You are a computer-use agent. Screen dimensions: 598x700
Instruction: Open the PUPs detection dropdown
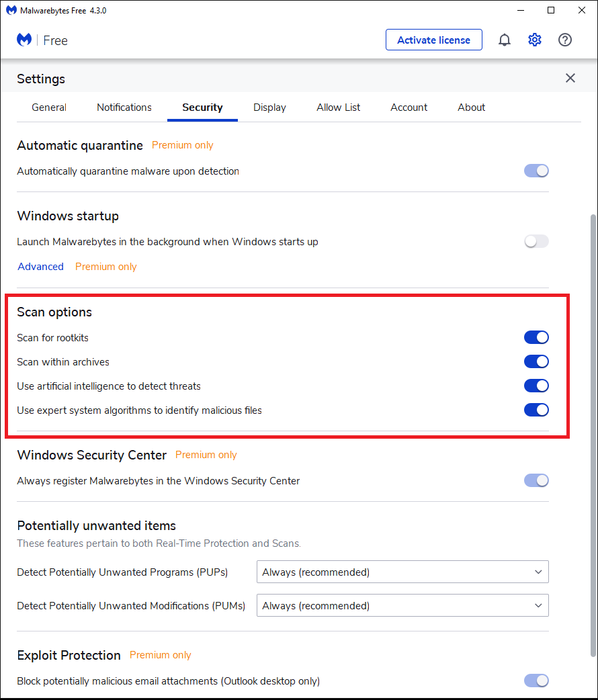(x=402, y=572)
